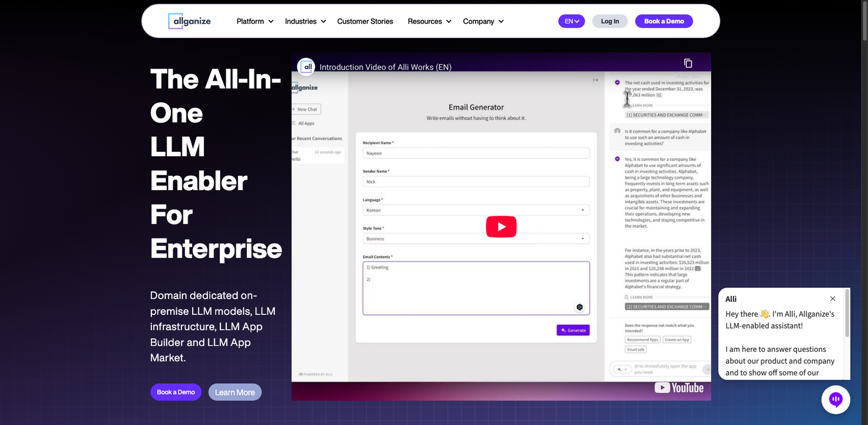Click the copy link icon on the video
The image size is (868, 425).
[688, 63]
